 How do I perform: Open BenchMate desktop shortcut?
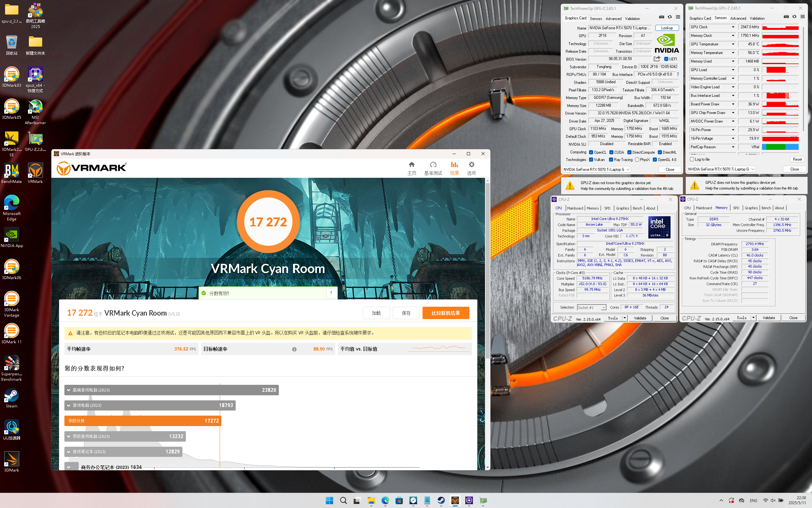coord(12,173)
